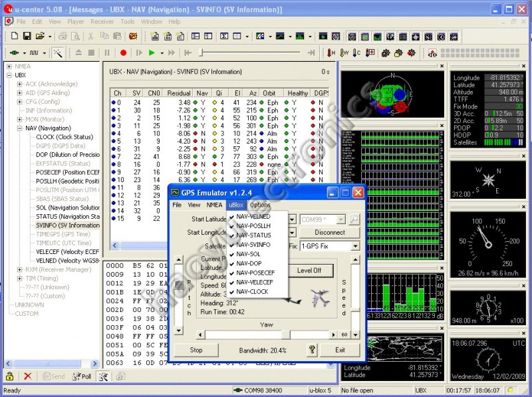The image size is (532, 397).
Task: Open the File menu in u-center
Action: click(21, 22)
